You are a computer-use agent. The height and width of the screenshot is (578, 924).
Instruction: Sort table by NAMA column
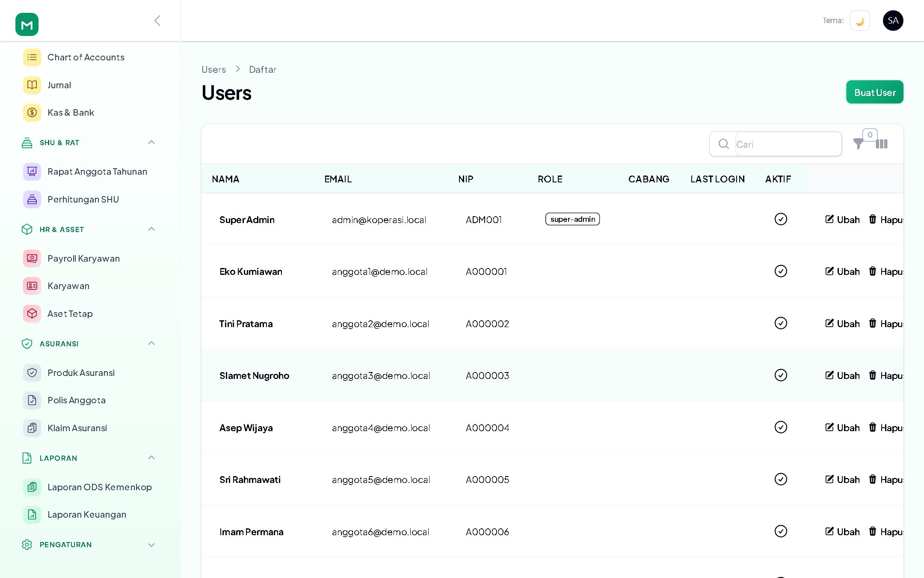[225, 179]
